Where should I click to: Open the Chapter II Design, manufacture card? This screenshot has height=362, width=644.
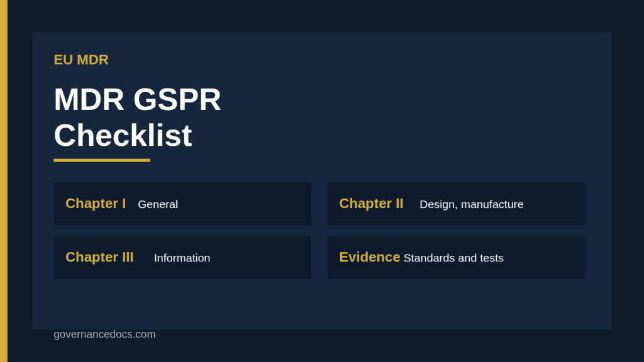456,204
